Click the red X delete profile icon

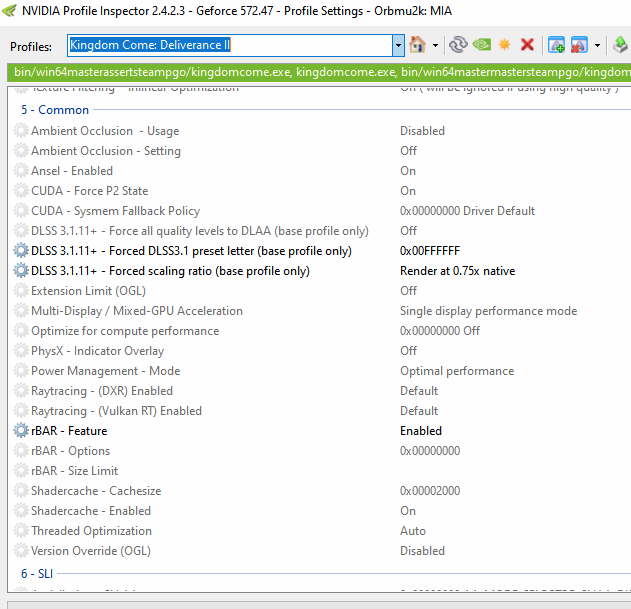[x=527, y=45]
